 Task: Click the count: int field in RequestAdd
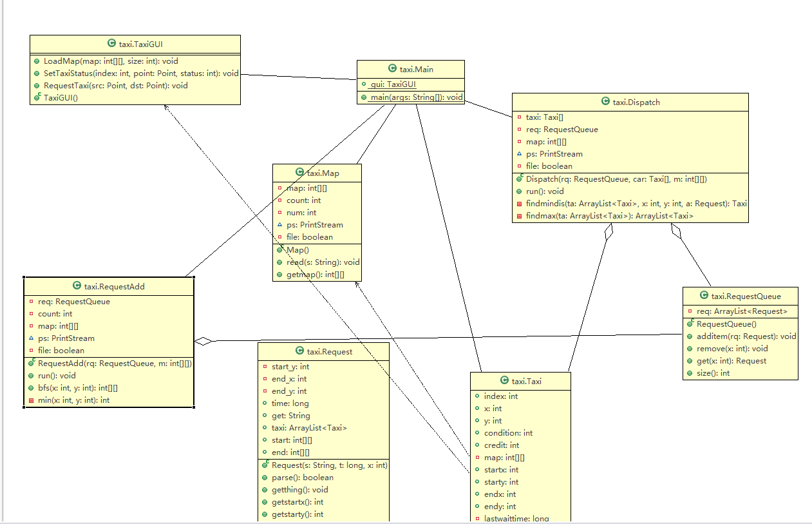(x=55, y=314)
